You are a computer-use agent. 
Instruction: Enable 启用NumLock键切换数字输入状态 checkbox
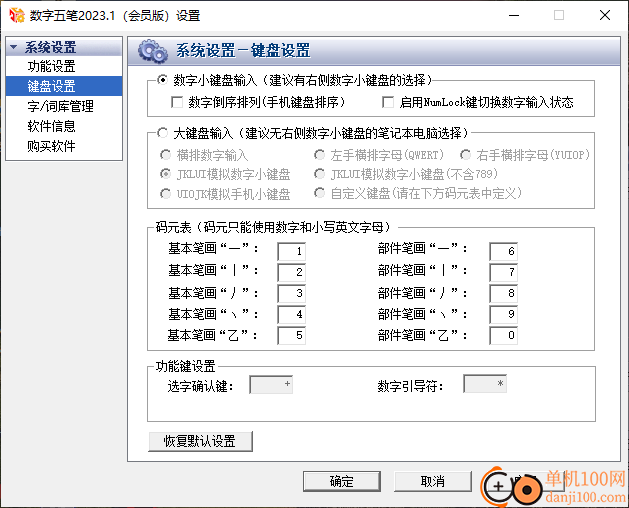pos(388,102)
